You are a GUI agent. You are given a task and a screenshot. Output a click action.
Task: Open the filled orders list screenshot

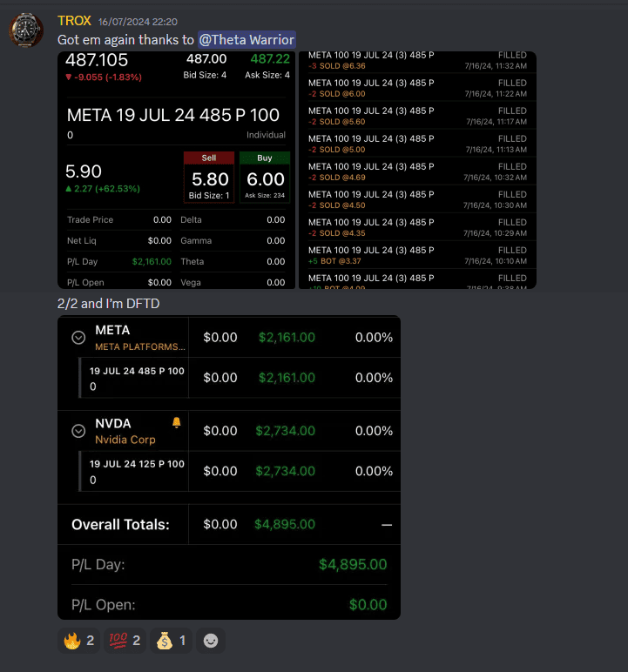(417, 170)
